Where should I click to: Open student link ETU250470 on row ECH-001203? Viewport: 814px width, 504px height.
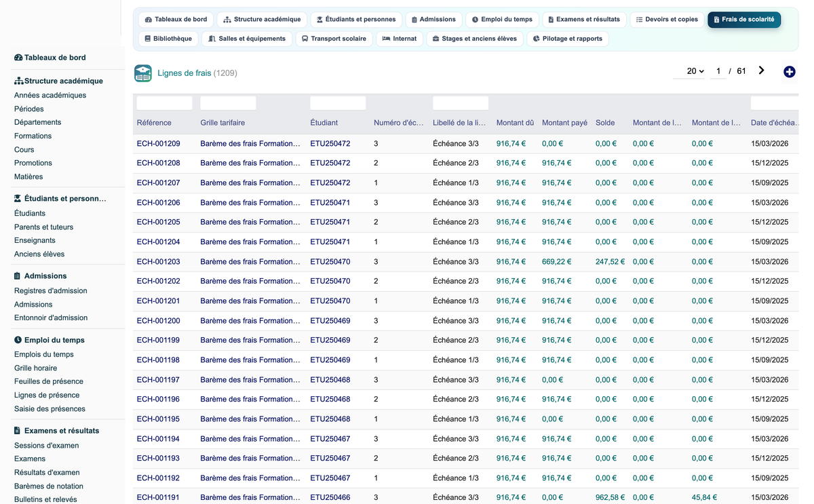point(330,262)
